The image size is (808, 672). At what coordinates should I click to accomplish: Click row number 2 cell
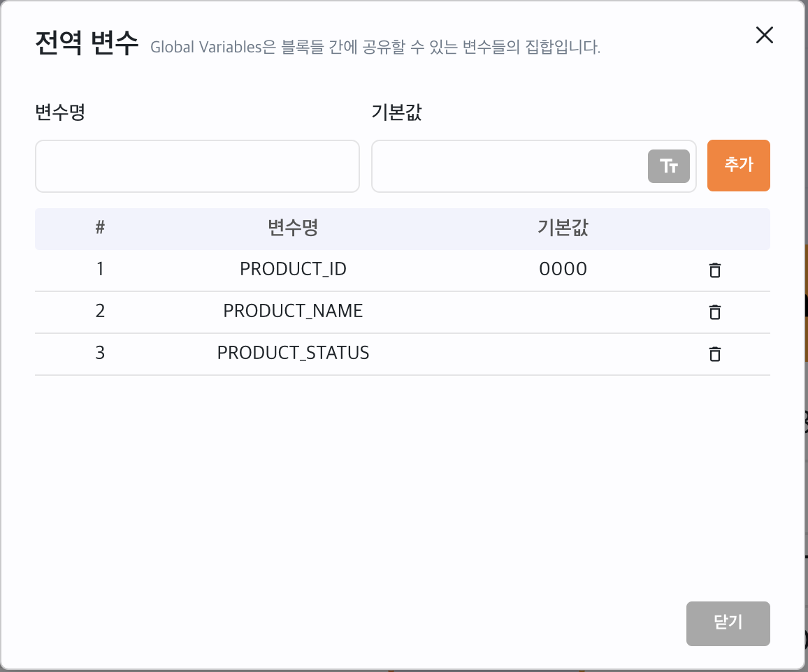point(100,311)
